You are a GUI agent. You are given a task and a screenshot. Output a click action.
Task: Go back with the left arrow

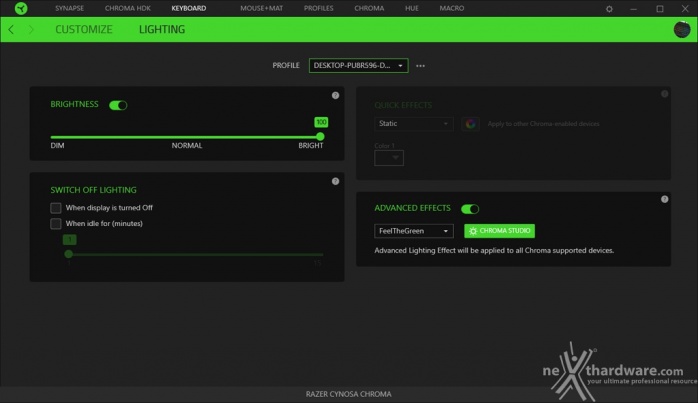(x=11, y=29)
